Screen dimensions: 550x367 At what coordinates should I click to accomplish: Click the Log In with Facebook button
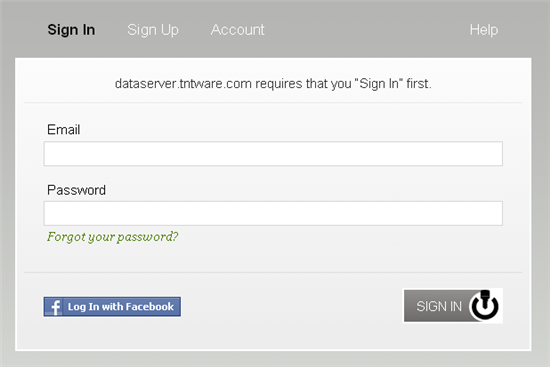pyautogui.click(x=112, y=307)
